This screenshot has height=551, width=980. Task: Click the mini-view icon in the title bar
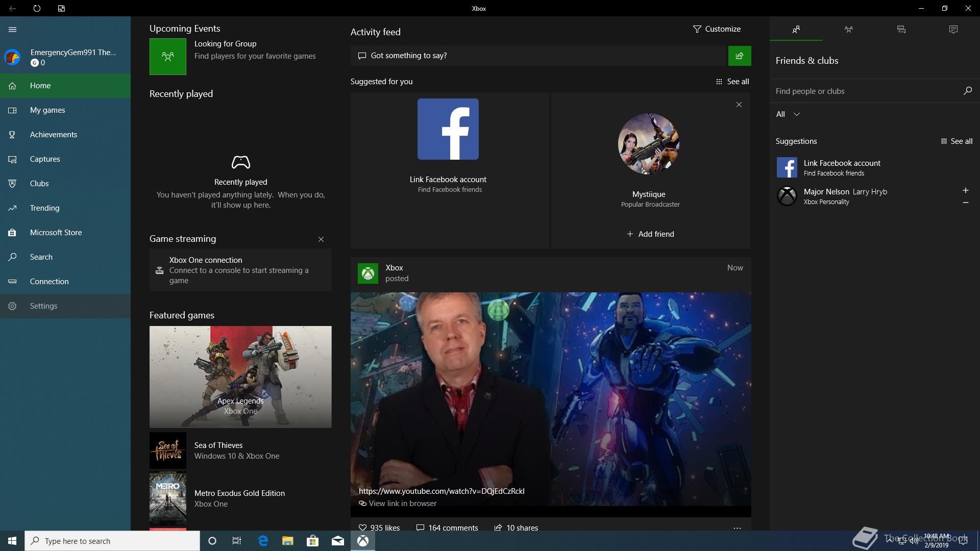pos(61,9)
